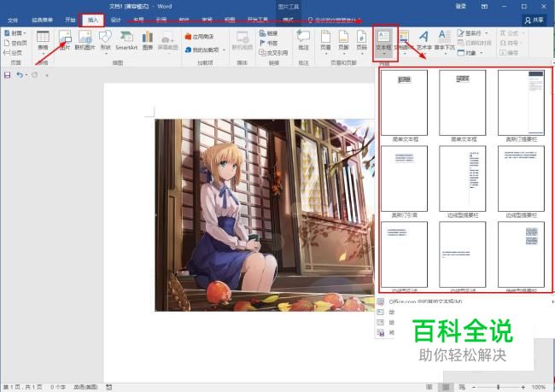Image resolution: width=555 pixels, height=392 pixels.
Task: Open the Office Store (应用商店)
Action: (x=199, y=37)
